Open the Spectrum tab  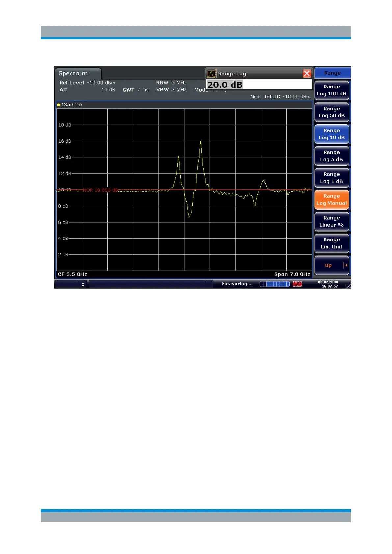click(x=78, y=73)
